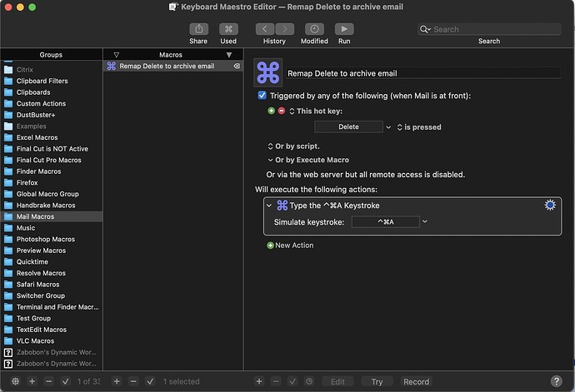Select the Handbrake Macros group
Image resolution: width=575 pixels, height=392 pixels.
pyautogui.click(x=52, y=206)
